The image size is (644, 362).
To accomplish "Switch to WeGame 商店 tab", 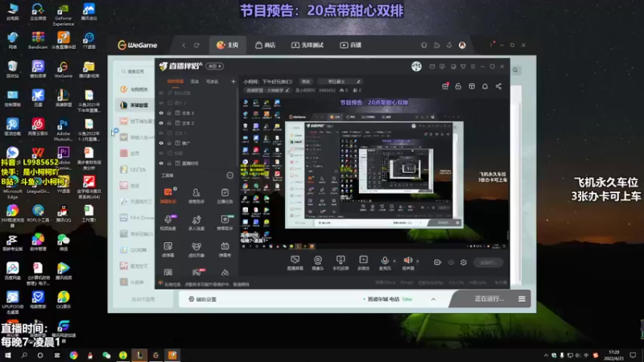I will [266, 45].
